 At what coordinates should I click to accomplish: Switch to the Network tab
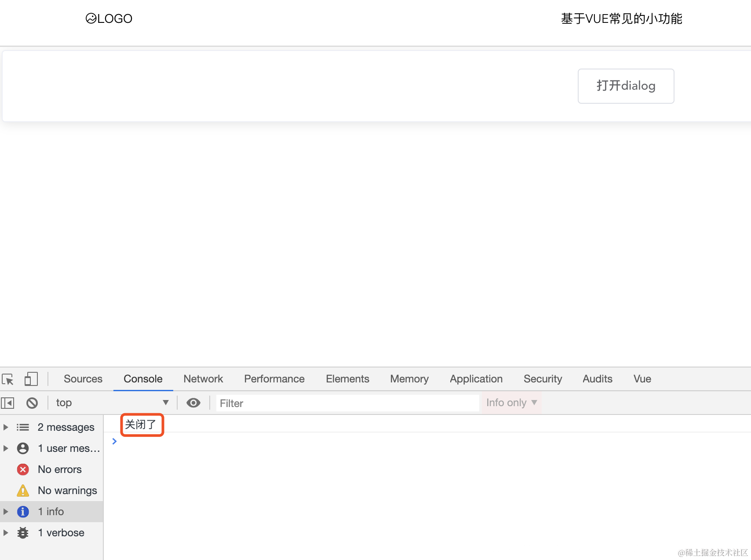[203, 379]
